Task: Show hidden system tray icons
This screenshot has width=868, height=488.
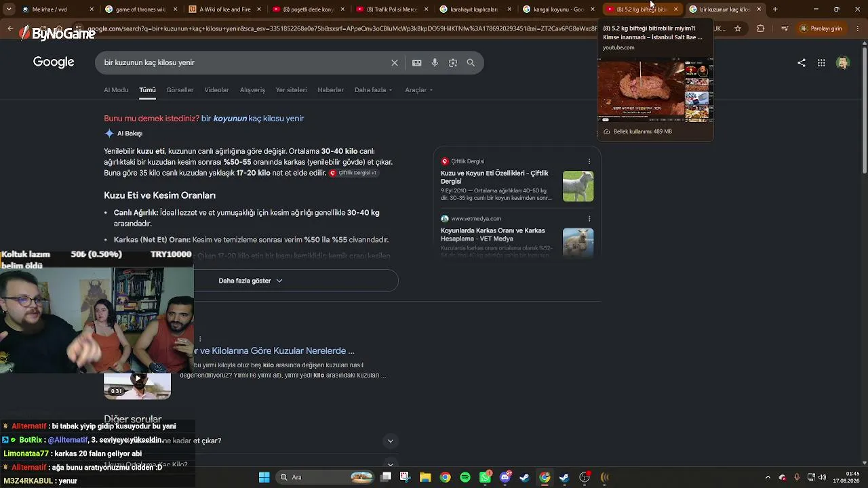Action: [x=768, y=477]
